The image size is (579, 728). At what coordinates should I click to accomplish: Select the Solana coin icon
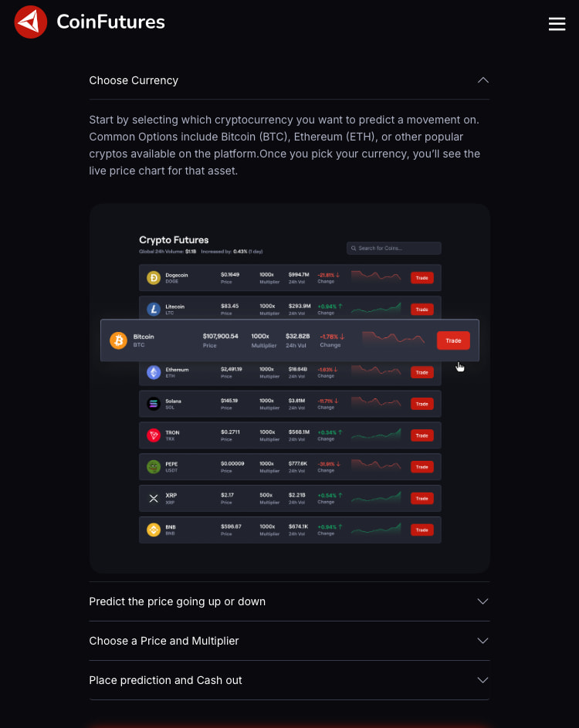pos(152,403)
